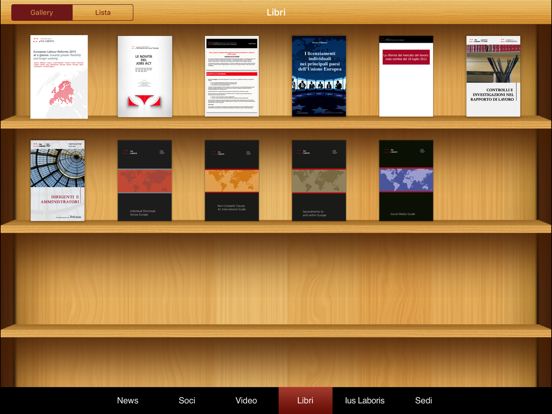Open the Dirigenti e Amministratori book
Image resolution: width=552 pixels, height=414 pixels.
58,181
